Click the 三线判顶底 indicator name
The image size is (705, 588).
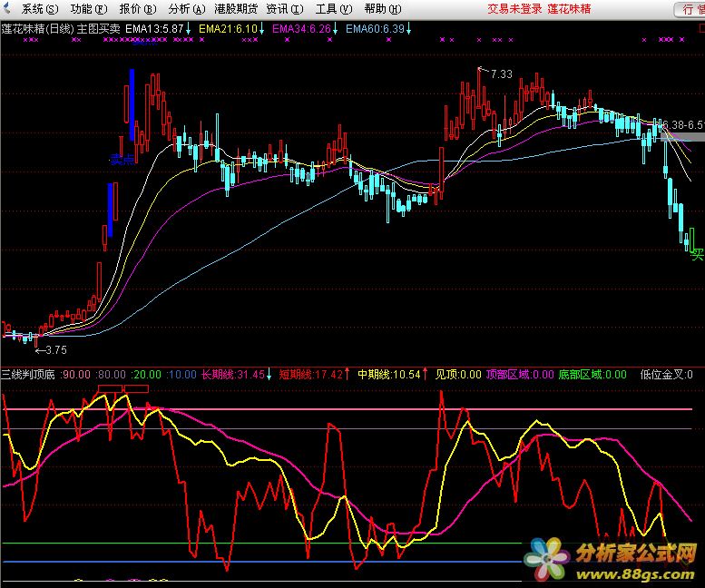28,374
